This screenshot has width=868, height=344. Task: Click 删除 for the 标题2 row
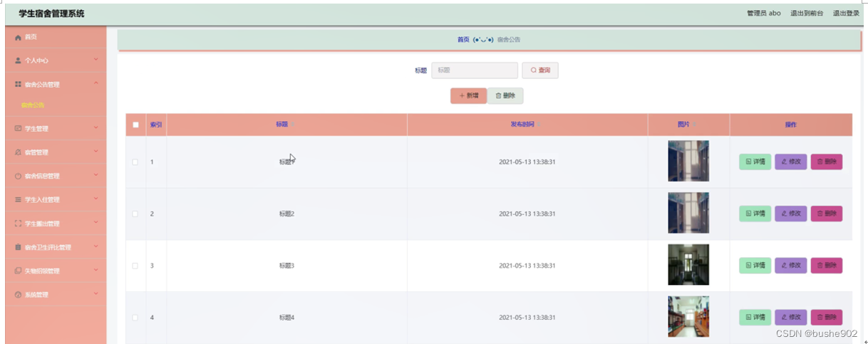pyautogui.click(x=827, y=214)
